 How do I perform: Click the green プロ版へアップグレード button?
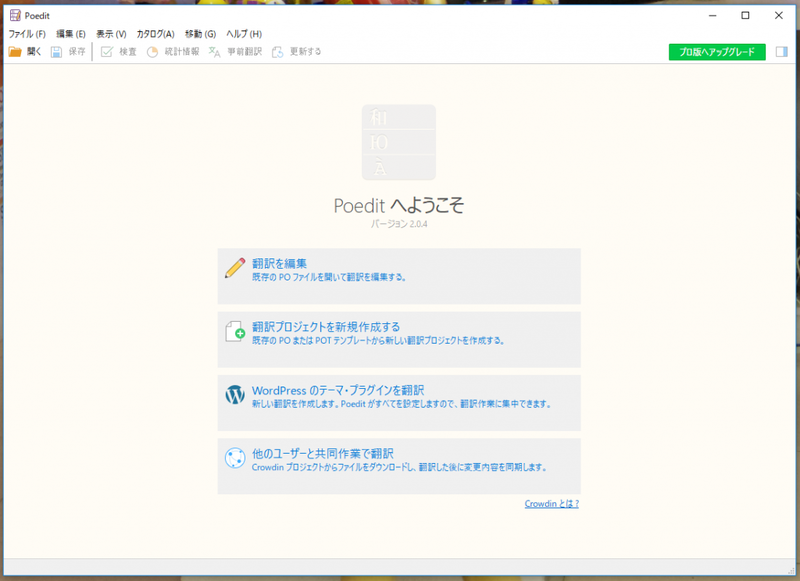[x=718, y=51]
